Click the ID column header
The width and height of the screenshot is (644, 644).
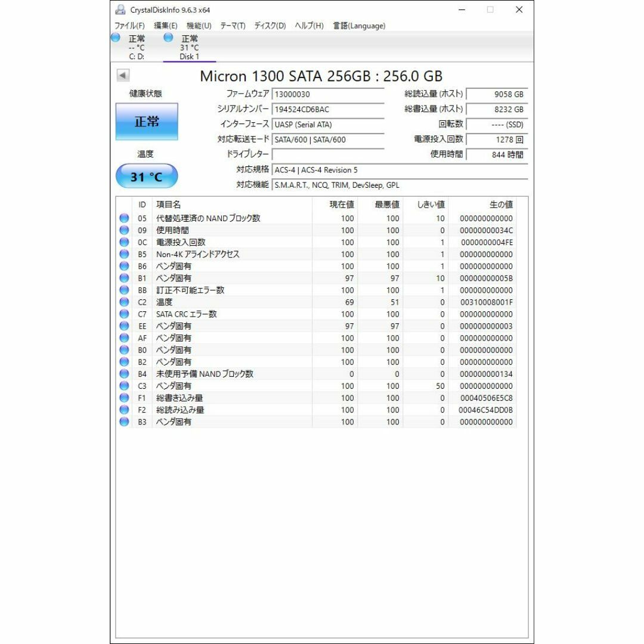(x=142, y=204)
